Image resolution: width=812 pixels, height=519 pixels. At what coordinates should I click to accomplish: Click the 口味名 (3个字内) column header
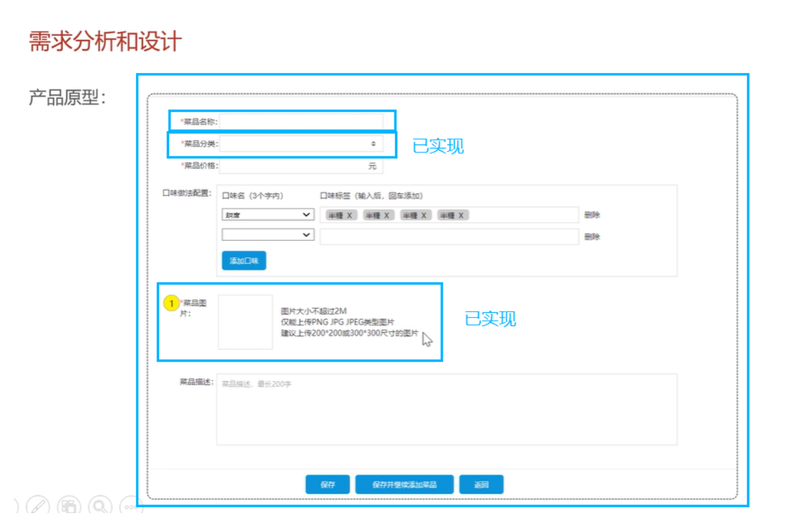coord(253,196)
